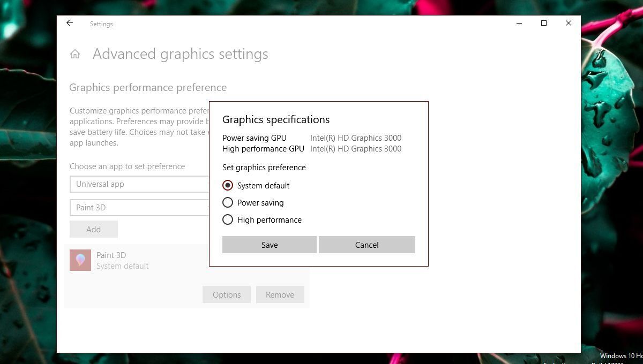Click the Add button to add an app
The width and height of the screenshot is (643, 364).
pos(94,229)
